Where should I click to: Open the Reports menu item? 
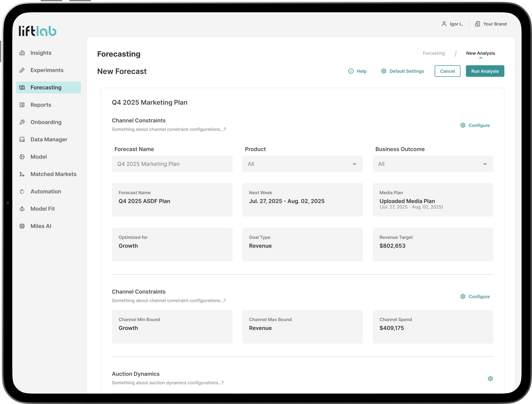pos(41,105)
